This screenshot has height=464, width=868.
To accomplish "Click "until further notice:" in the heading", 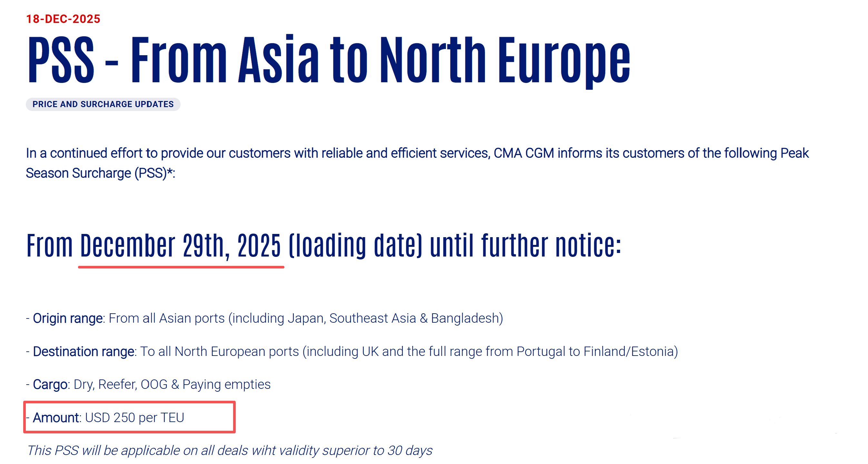I will [x=525, y=246].
